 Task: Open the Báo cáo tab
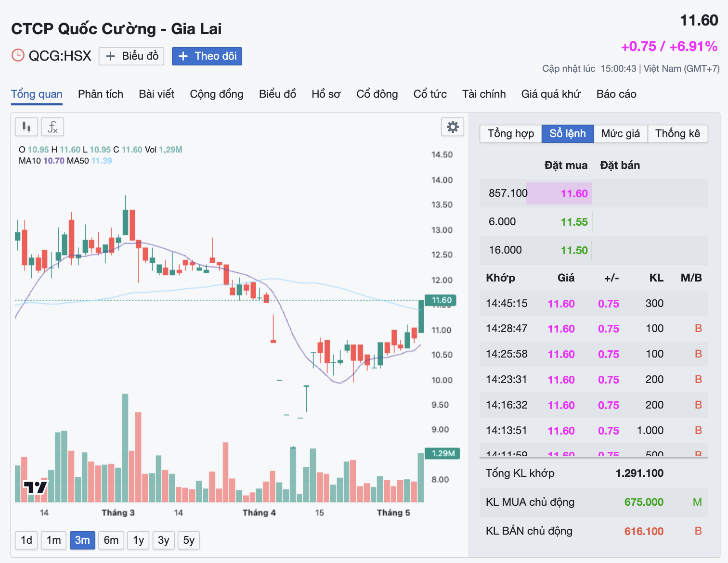click(x=616, y=94)
